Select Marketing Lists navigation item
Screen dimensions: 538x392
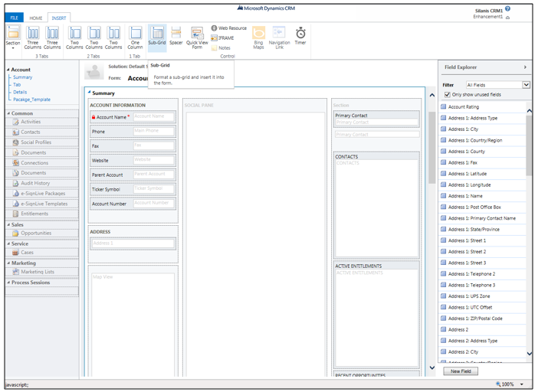42,272
